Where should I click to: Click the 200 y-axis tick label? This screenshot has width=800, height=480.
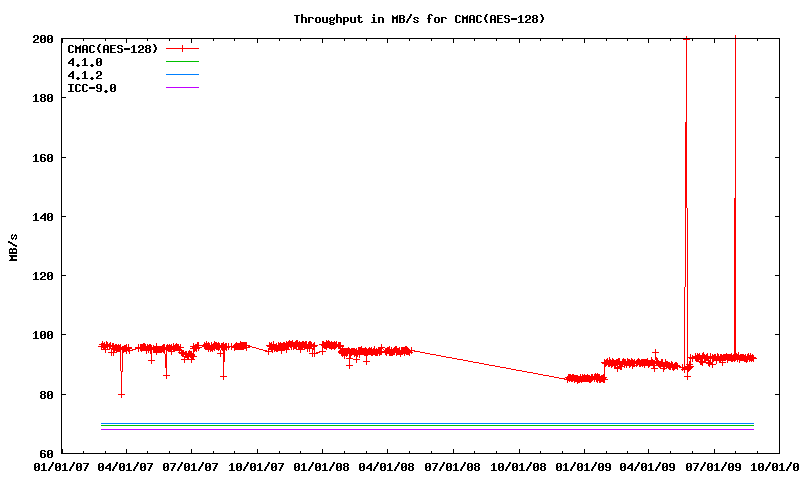point(43,39)
